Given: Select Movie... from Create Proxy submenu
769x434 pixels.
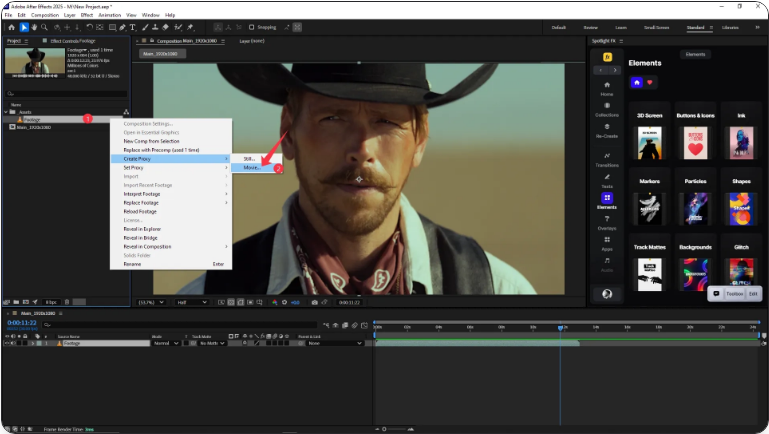Looking at the screenshot, I should (251, 168).
